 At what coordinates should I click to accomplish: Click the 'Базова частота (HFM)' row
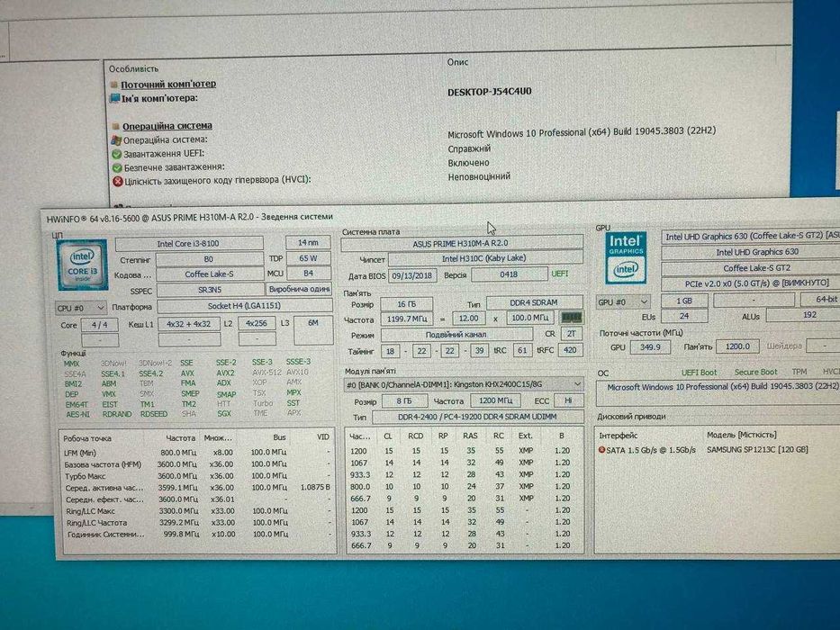pyautogui.click(x=197, y=464)
